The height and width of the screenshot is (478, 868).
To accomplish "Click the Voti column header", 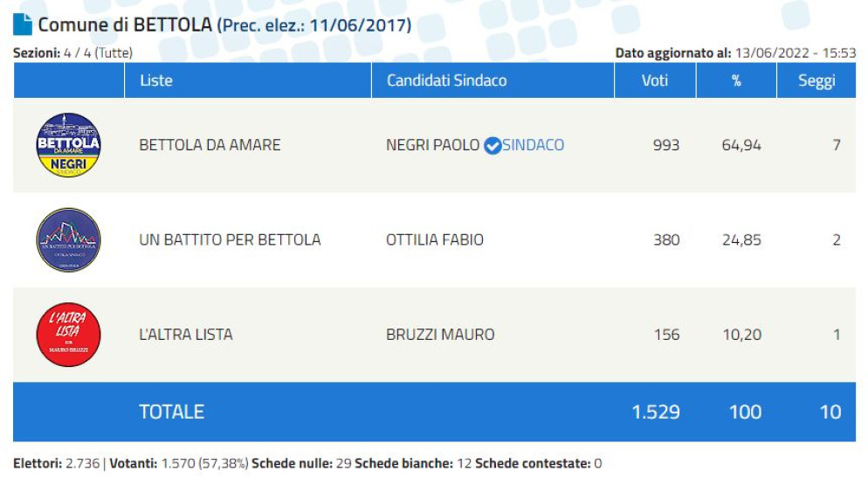I will coord(654,80).
